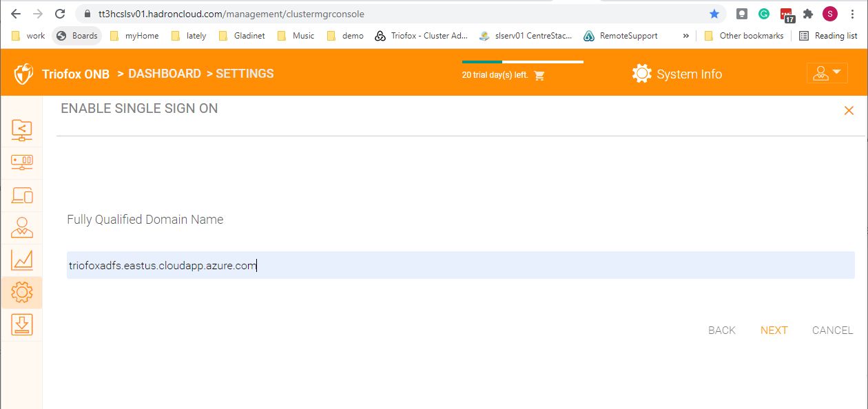Click the address bar URL
Viewport: 868px width, 409px height.
point(231,14)
